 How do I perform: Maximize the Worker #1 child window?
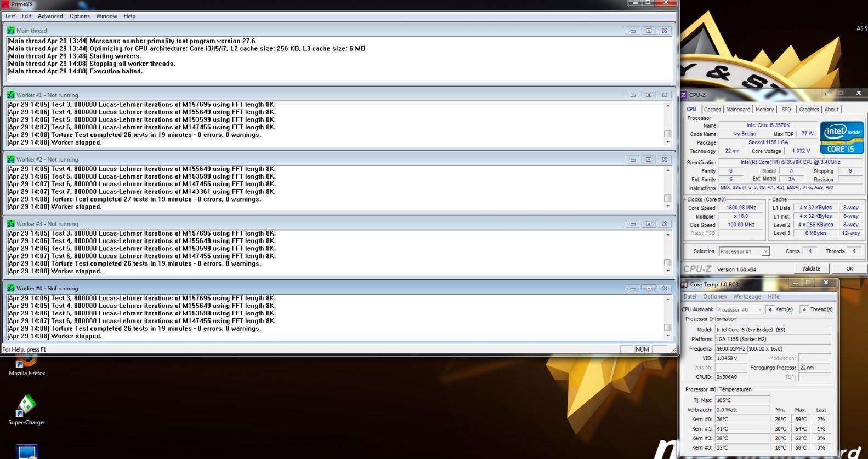click(x=649, y=95)
